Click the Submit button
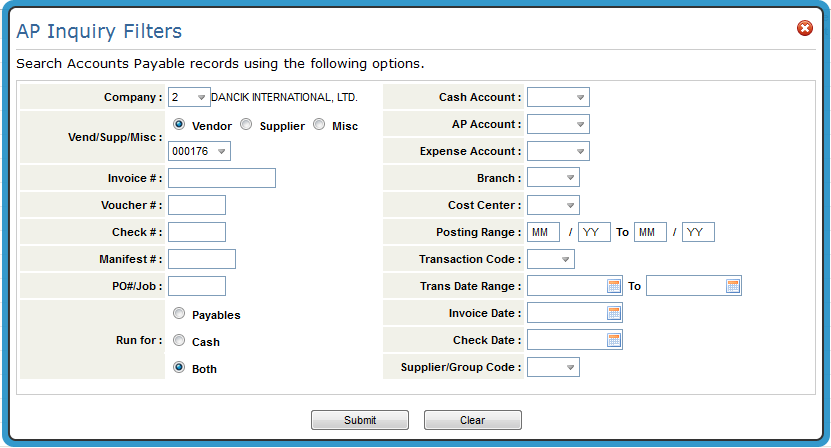Image resolution: width=831 pixels, height=448 pixels. click(359, 420)
